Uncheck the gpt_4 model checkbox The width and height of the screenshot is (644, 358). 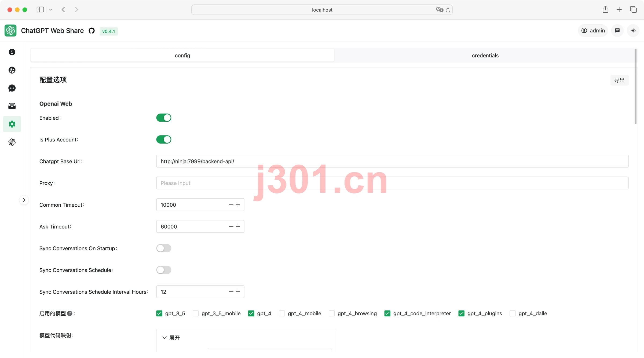[x=251, y=313]
